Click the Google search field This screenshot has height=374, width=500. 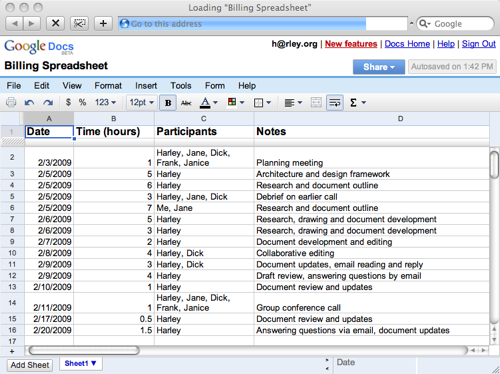click(455, 24)
